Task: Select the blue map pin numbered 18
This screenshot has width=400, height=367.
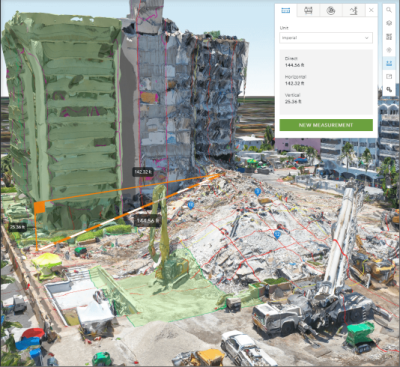Action: tap(191, 205)
